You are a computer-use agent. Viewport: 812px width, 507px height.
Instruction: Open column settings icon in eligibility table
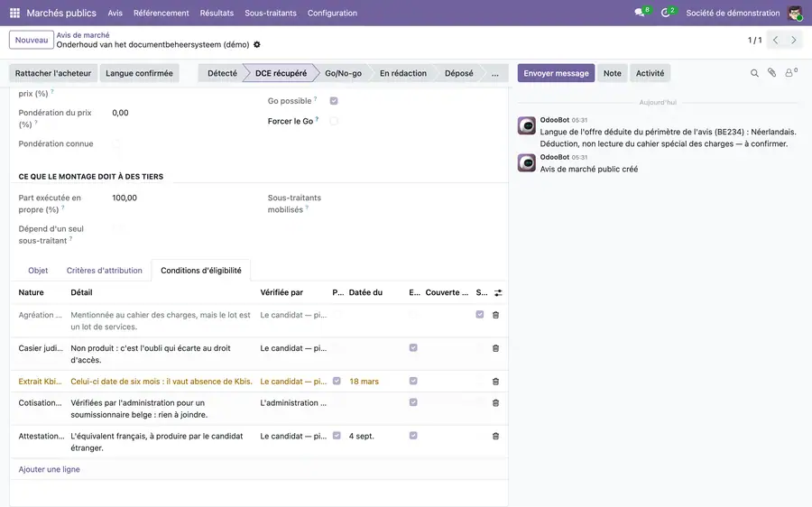498,292
